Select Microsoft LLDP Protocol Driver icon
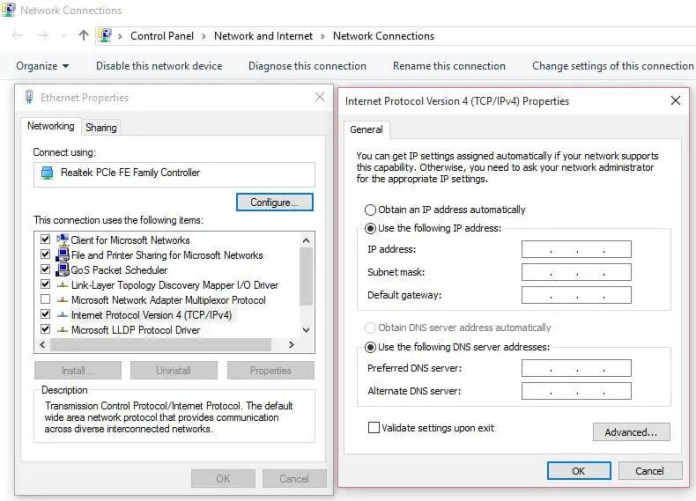The width and height of the screenshot is (696, 501). click(63, 330)
